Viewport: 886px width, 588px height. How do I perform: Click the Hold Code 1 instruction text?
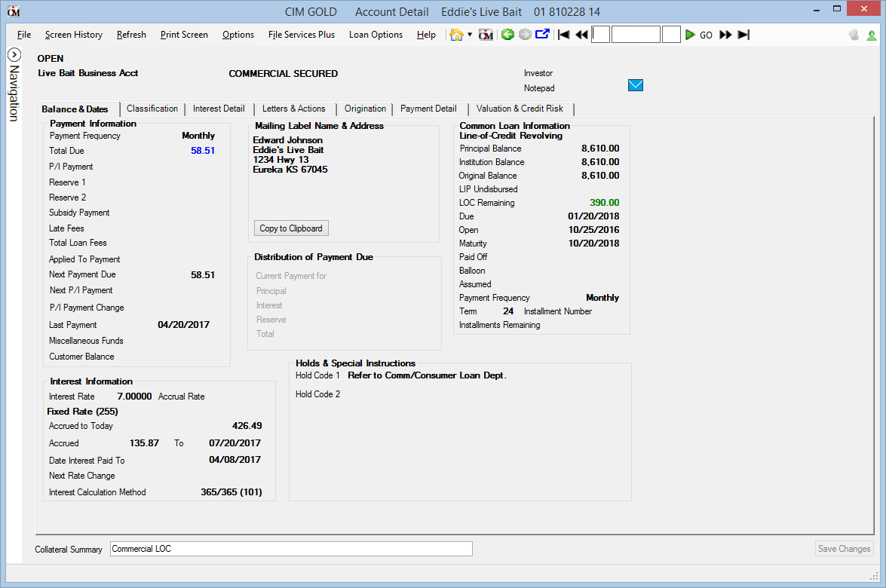coord(428,375)
